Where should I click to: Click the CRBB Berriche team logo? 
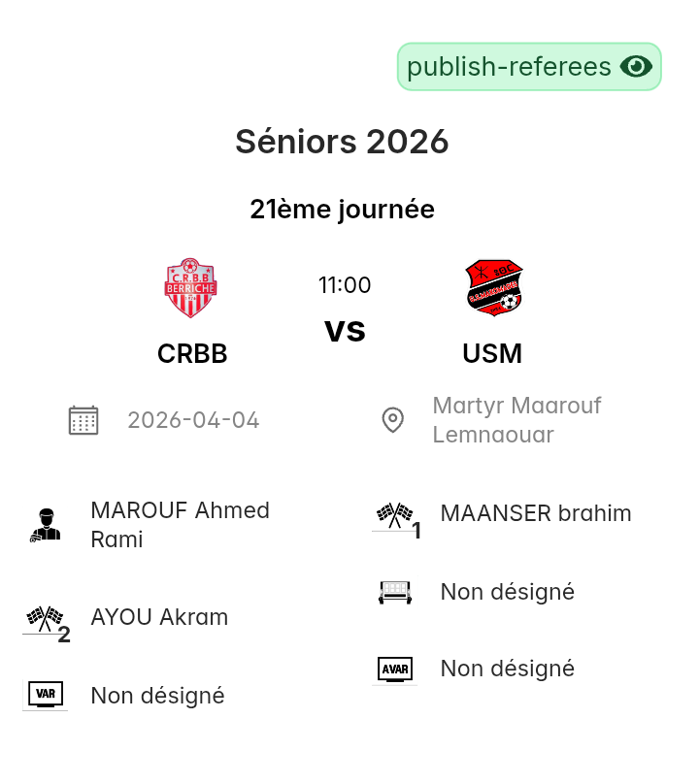pos(190,288)
